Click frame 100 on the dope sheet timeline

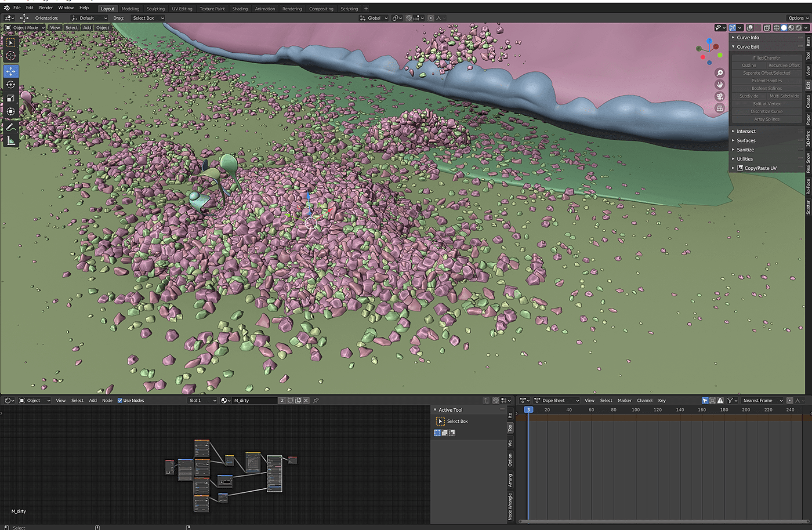point(636,409)
